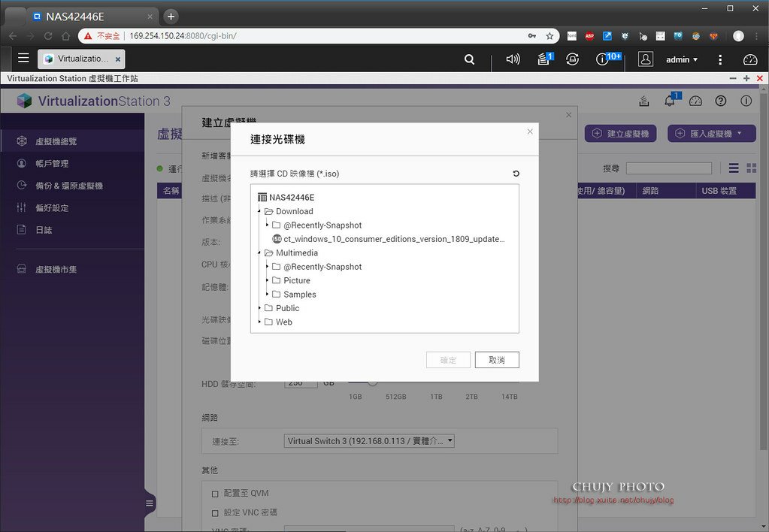Refresh the CD image file tree
This screenshot has height=532, width=769.
[x=516, y=174]
